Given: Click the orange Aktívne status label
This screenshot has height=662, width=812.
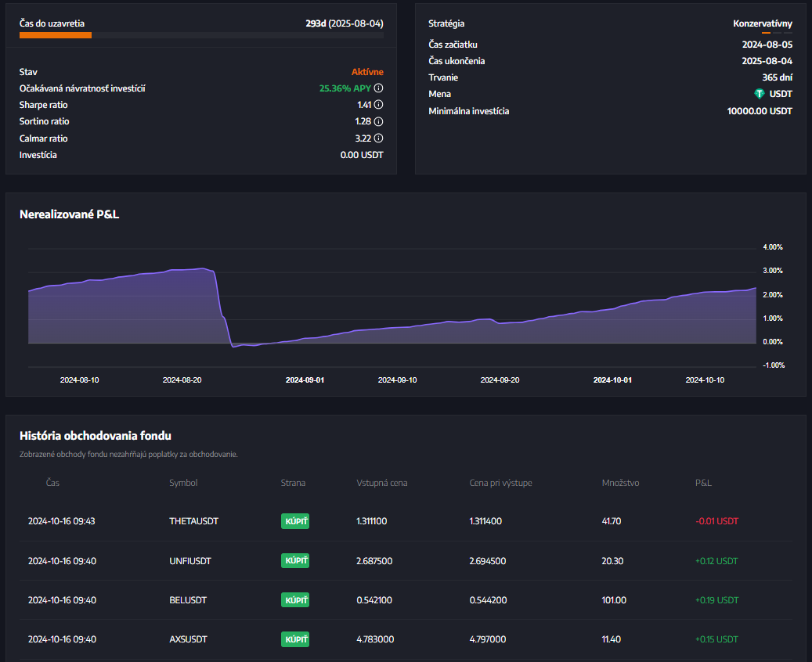Looking at the screenshot, I should click(x=367, y=72).
